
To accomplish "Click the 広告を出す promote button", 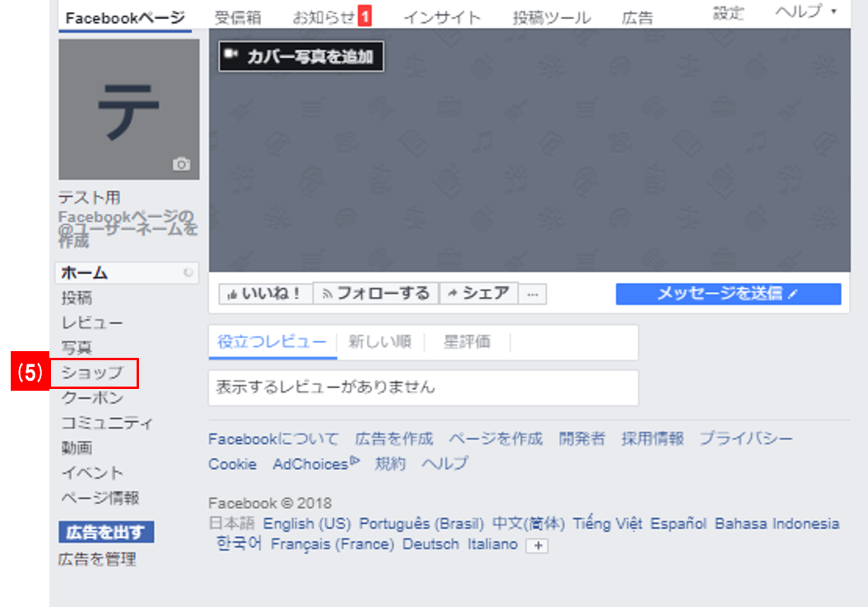I will click(x=105, y=531).
